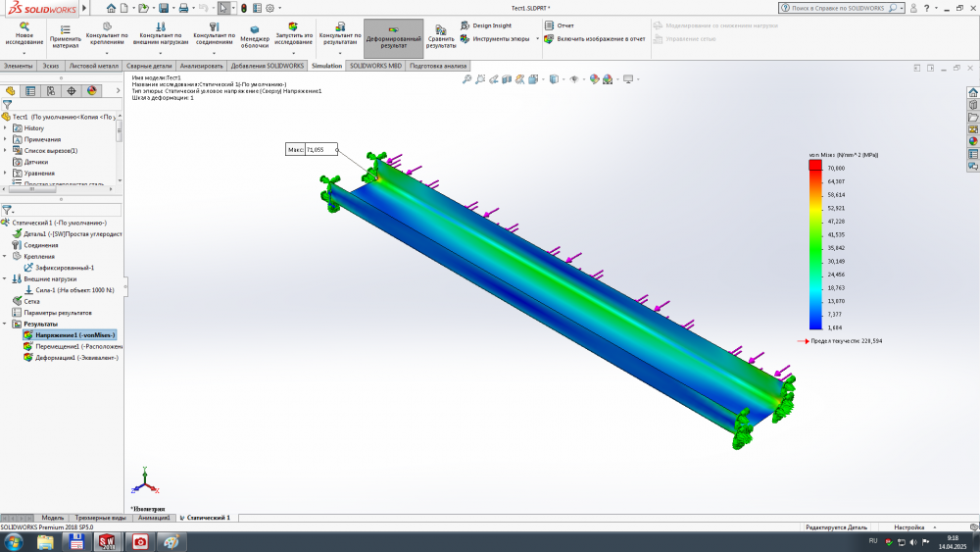Screen dimensions: 980x552
Task: Open the SOLIDWORKS MBD tab
Action: (375, 66)
